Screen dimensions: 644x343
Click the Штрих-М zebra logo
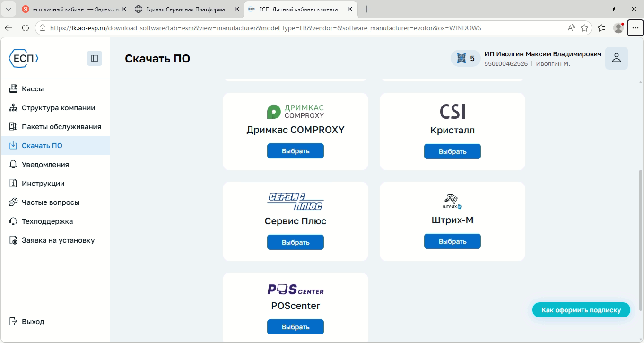pyautogui.click(x=453, y=202)
